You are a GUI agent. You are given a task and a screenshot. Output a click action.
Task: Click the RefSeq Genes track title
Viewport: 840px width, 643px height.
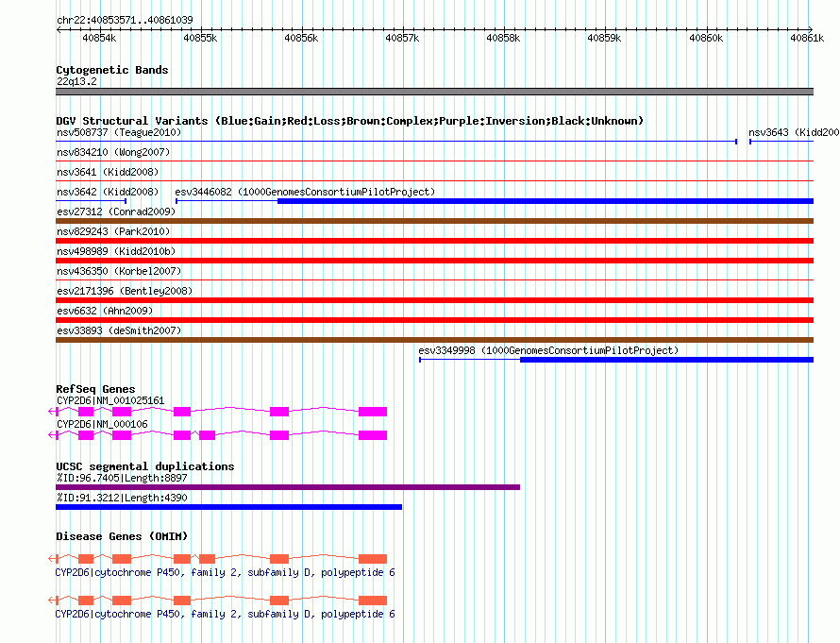pyautogui.click(x=95, y=389)
